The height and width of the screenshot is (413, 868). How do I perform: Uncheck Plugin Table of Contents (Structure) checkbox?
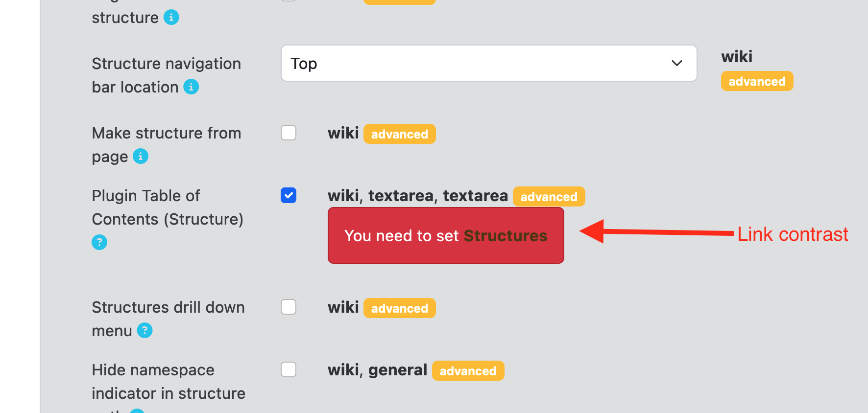289,195
